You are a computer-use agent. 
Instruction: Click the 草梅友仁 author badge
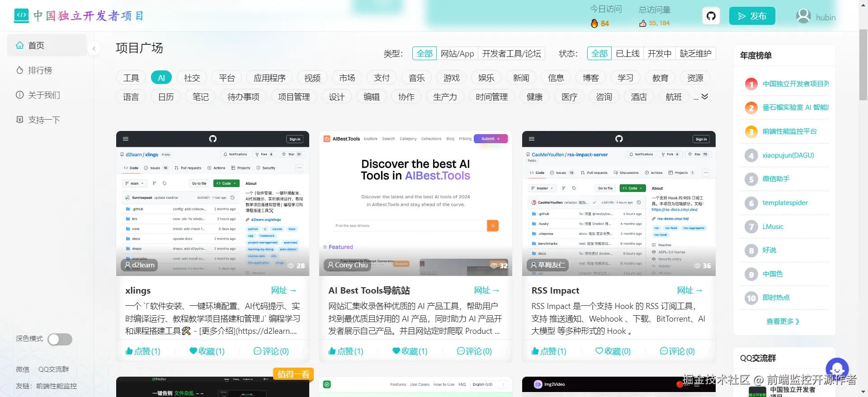(547, 265)
